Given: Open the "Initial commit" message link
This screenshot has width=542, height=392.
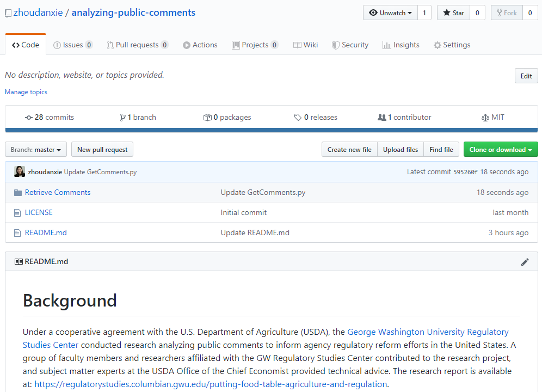Looking at the screenshot, I should (x=244, y=213).
